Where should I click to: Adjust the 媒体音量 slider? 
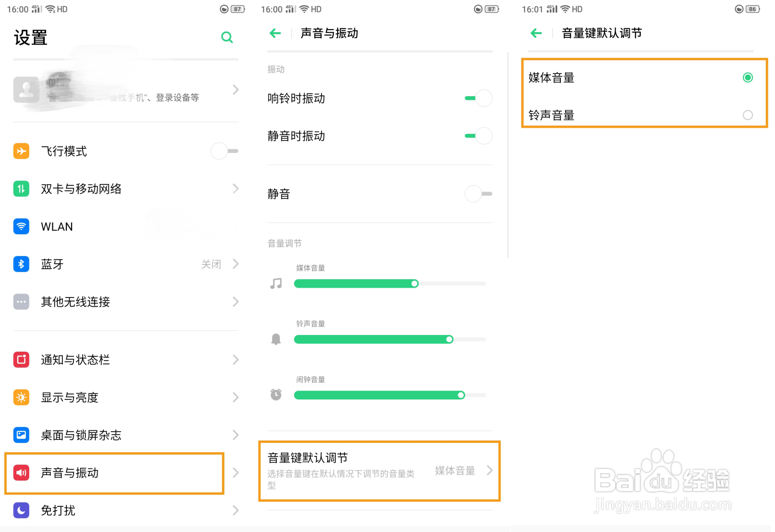[x=390, y=283]
